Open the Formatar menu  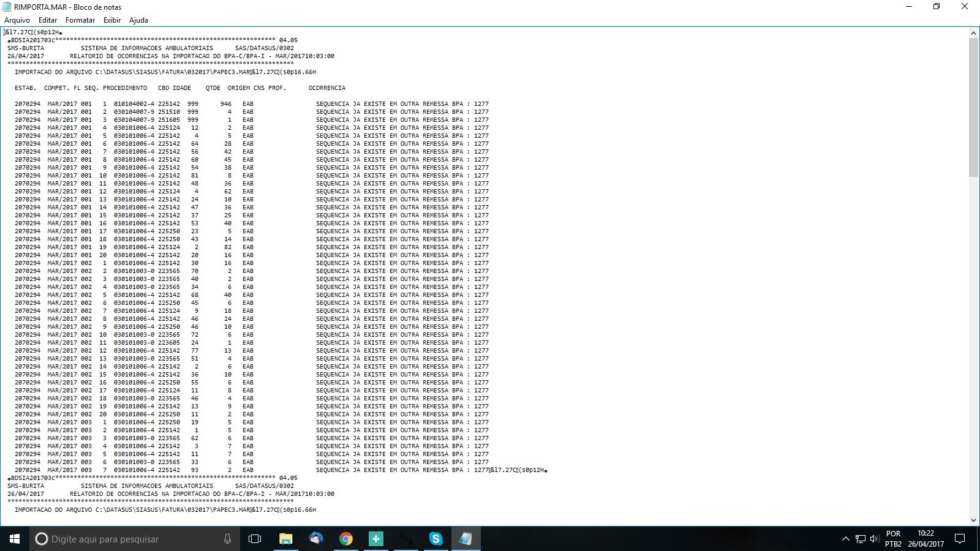click(80, 20)
